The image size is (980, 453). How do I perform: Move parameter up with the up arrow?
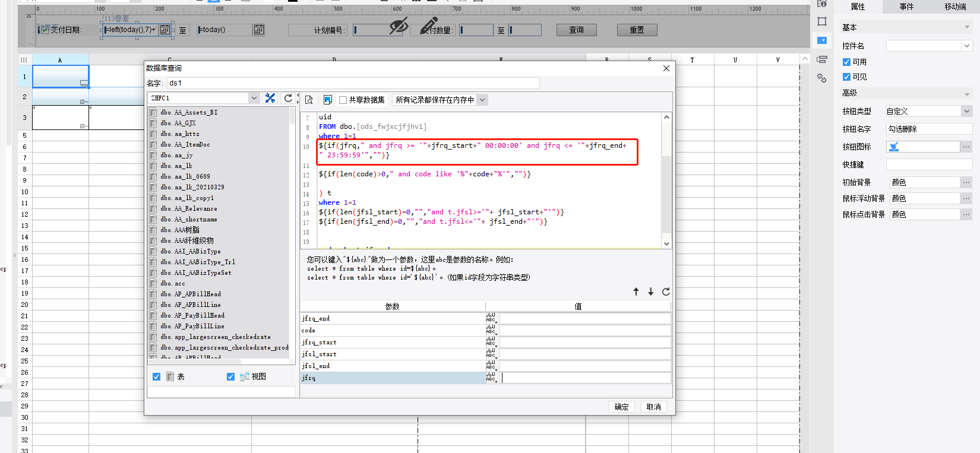point(636,292)
